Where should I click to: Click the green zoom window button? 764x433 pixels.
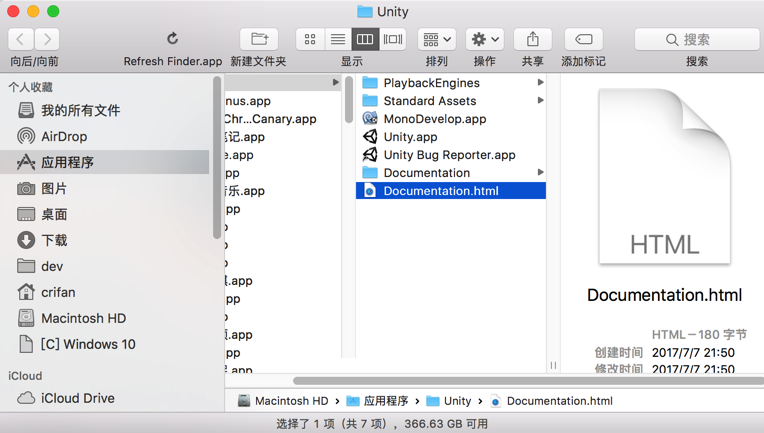53,11
